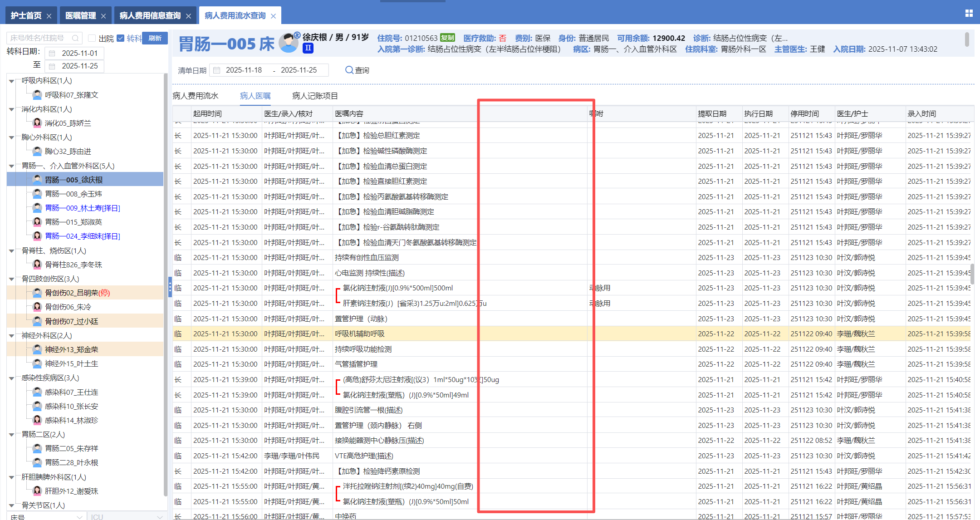Enable the 出院 checkbox

(92, 38)
